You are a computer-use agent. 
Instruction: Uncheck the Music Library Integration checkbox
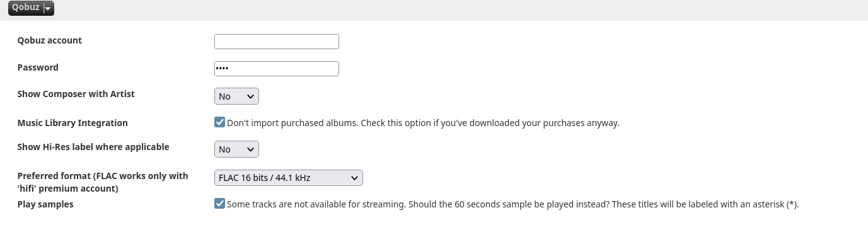[x=219, y=122]
